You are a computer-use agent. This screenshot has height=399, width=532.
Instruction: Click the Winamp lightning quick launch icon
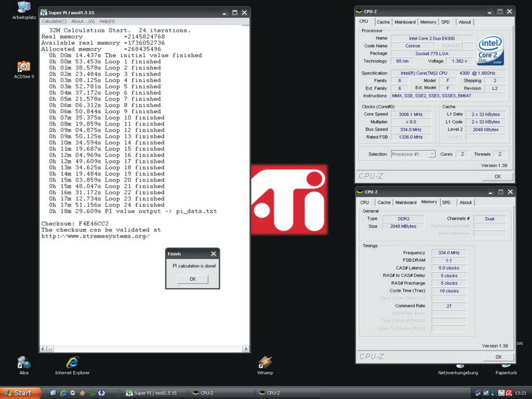82,393
